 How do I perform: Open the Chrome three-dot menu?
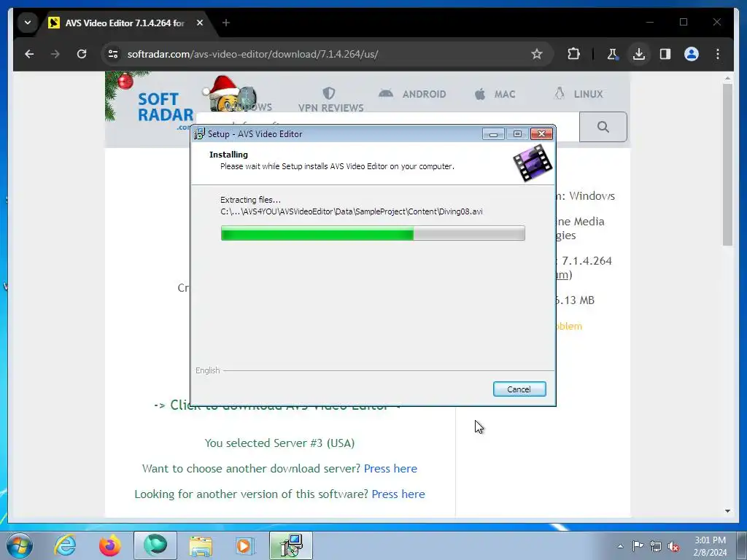pos(718,54)
